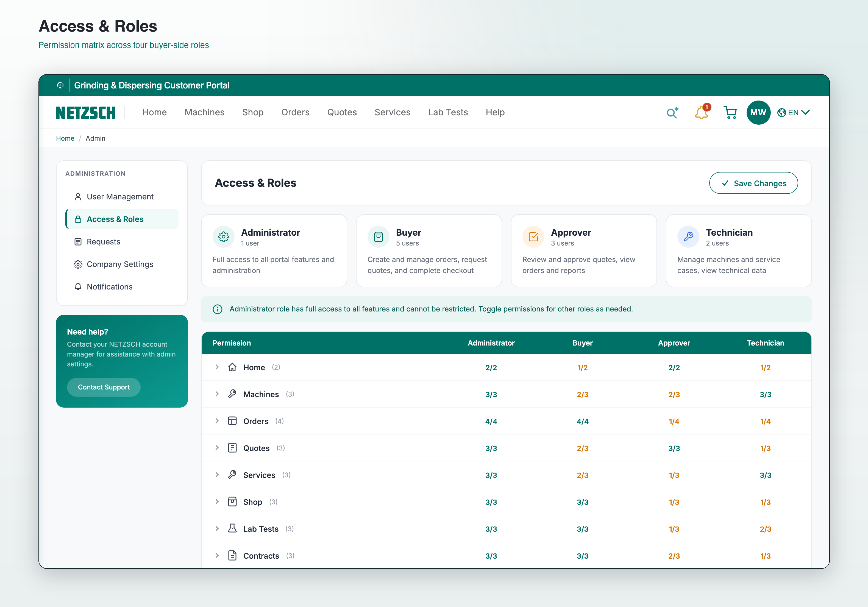This screenshot has height=607, width=868.
Task: Click the Approver checkmark role icon
Action: pos(533,236)
